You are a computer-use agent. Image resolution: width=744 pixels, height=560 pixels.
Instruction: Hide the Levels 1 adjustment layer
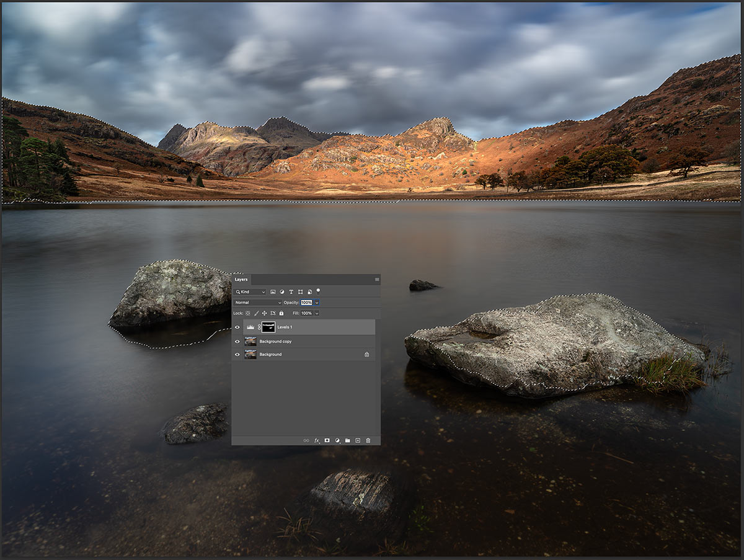[237, 327]
